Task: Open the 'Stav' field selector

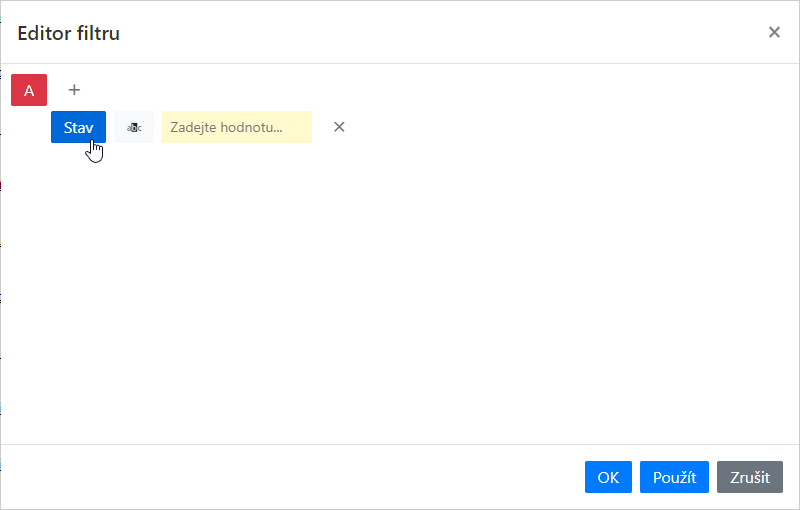Action: [x=79, y=127]
